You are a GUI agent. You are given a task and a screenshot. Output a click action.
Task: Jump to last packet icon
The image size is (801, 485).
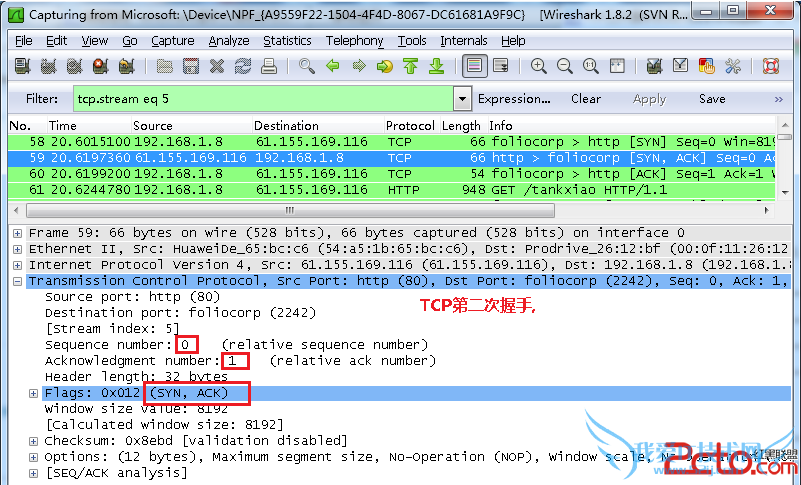click(436, 66)
